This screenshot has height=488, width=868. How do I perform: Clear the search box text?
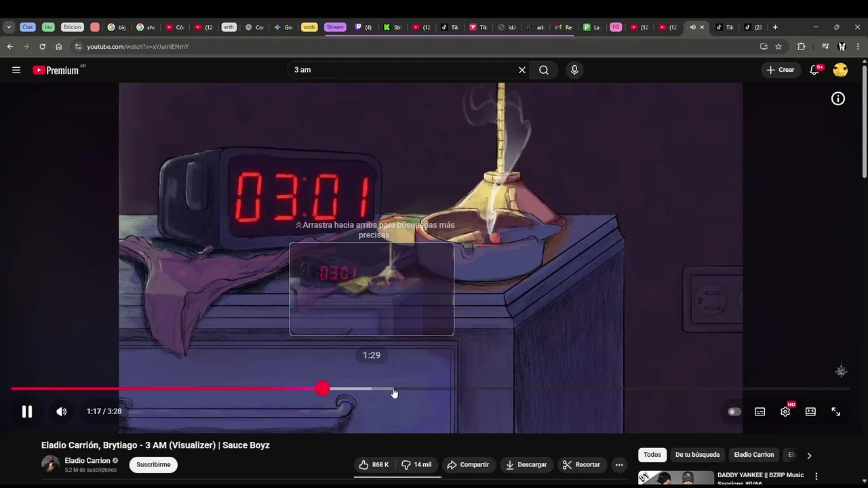pyautogui.click(x=522, y=70)
